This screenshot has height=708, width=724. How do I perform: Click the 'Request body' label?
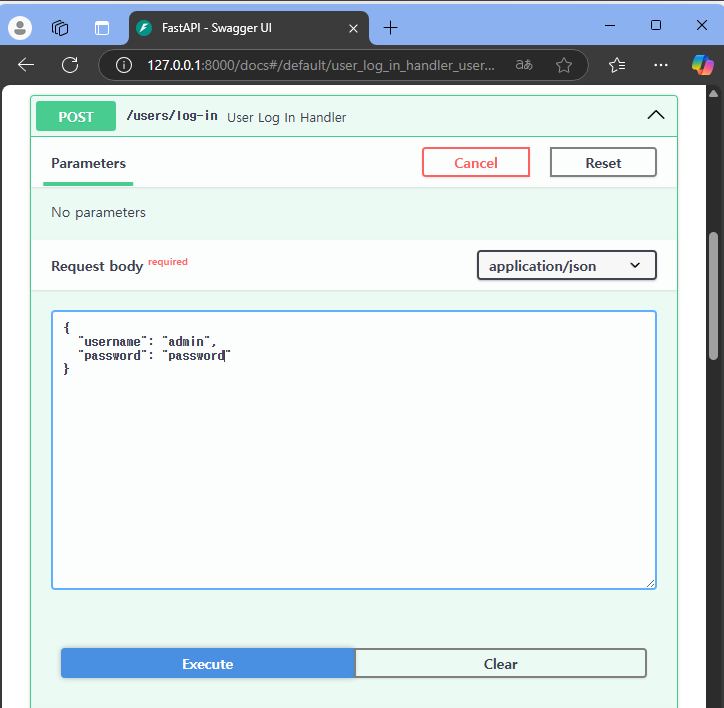(97, 266)
